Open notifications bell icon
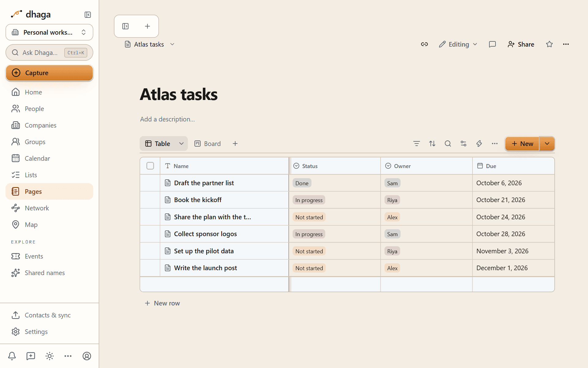Viewport: 588px width, 368px height. click(12, 356)
